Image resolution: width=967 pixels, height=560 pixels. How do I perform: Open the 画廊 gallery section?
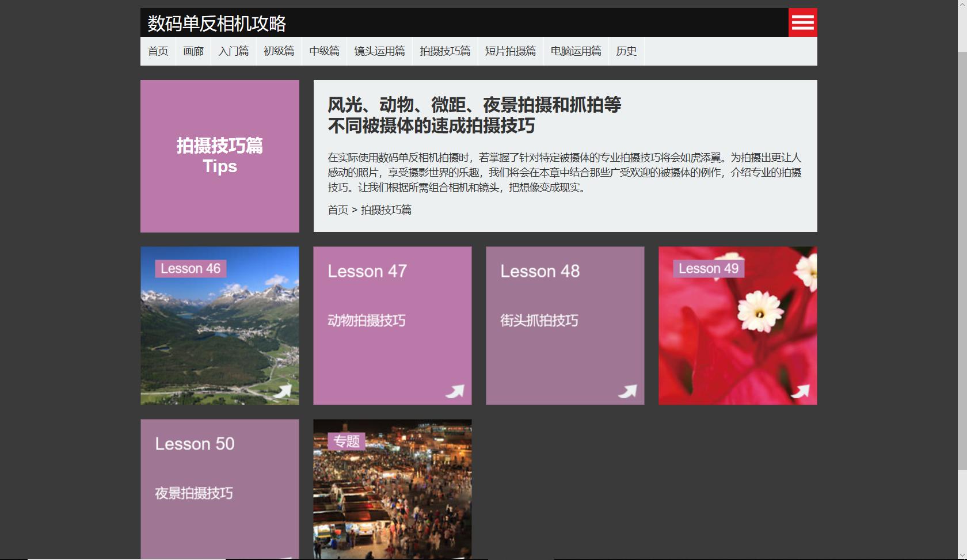(193, 51)
